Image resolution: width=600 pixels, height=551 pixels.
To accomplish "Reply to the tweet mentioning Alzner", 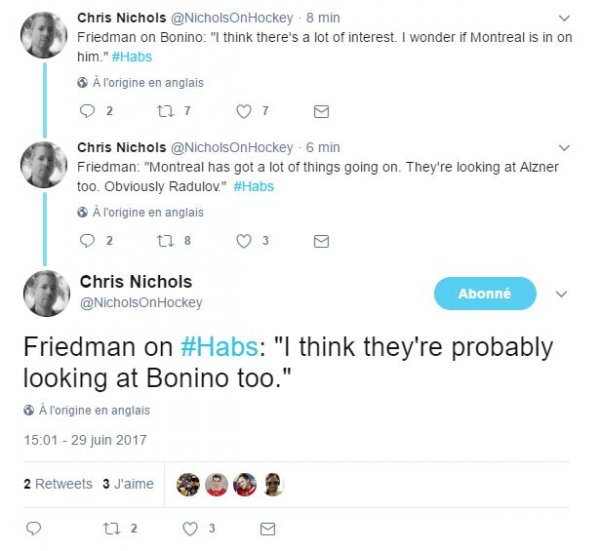I will click(86, 241).
